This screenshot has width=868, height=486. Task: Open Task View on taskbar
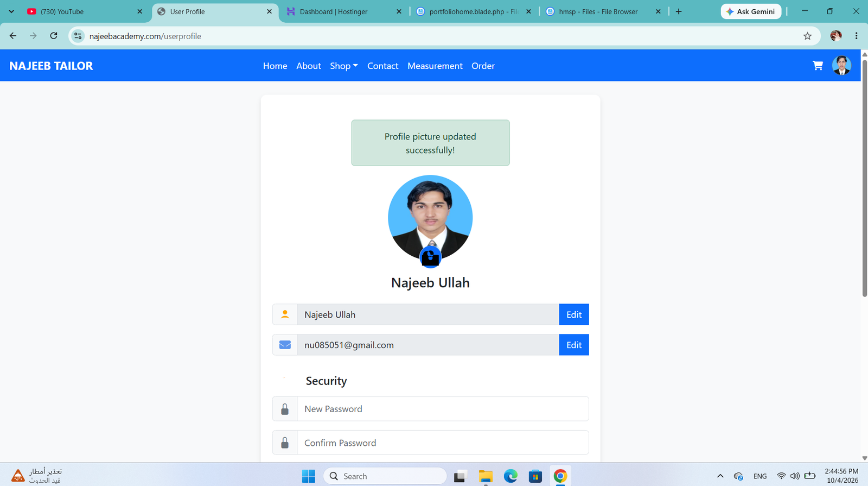[x=460, y=476]
